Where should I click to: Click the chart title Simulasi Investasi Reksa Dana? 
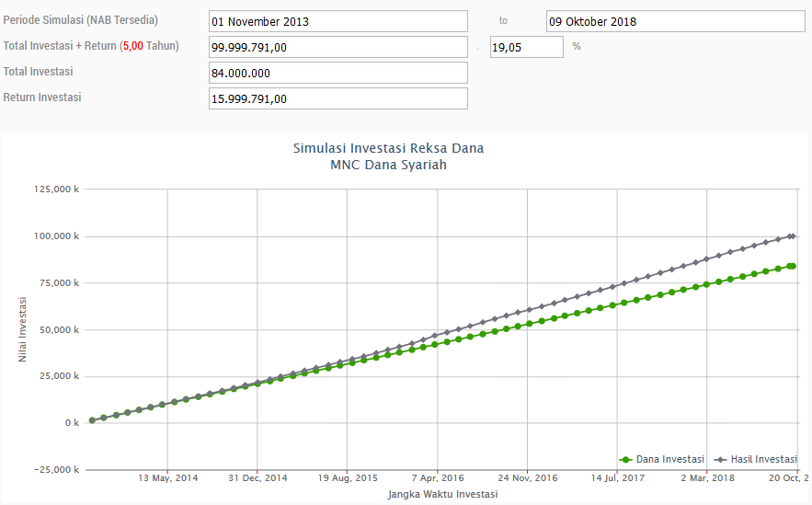click(x=388, y=148)
